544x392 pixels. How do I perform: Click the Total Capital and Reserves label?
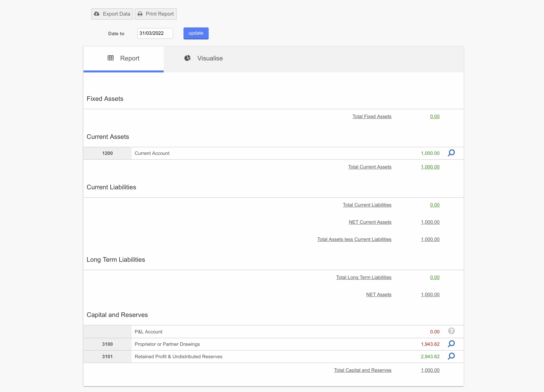click(363, 370)
